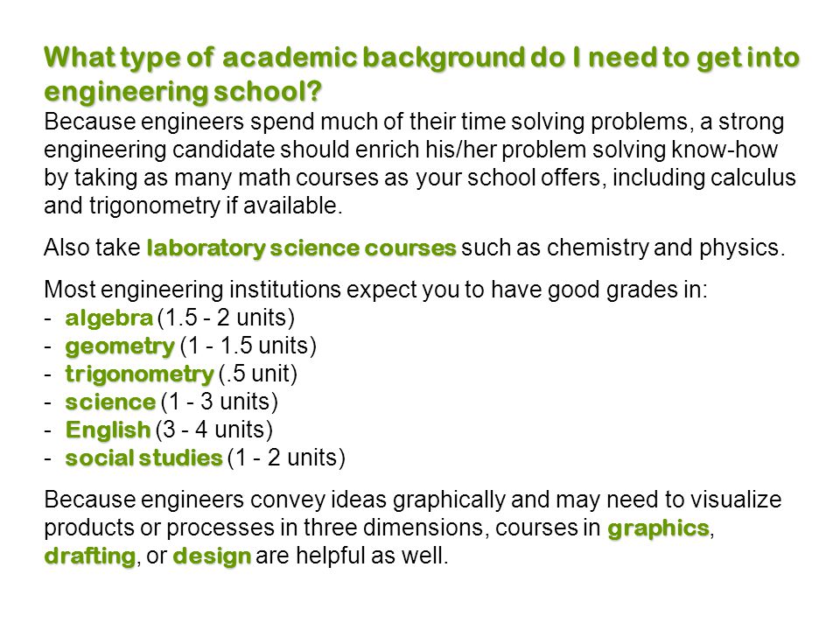840x630 pixels.
Task: Click the 'graphics' highlighted word
Action: (658, 528)
